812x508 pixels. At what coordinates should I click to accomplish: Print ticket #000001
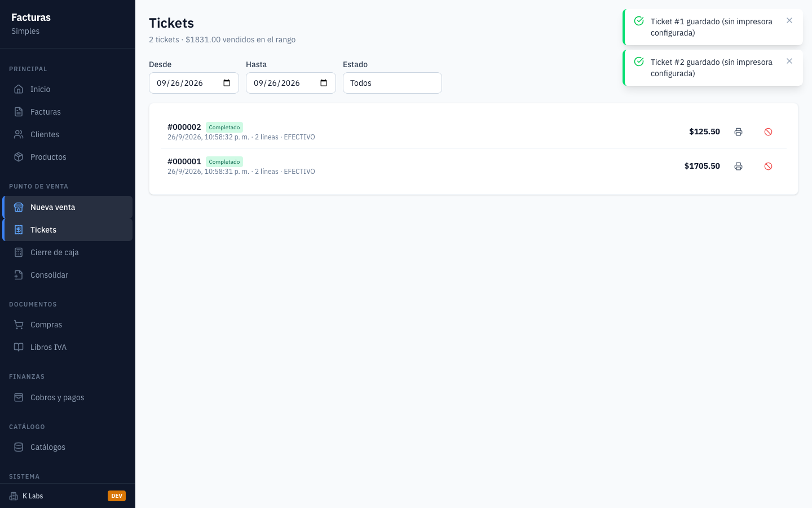tap(738, 166)
